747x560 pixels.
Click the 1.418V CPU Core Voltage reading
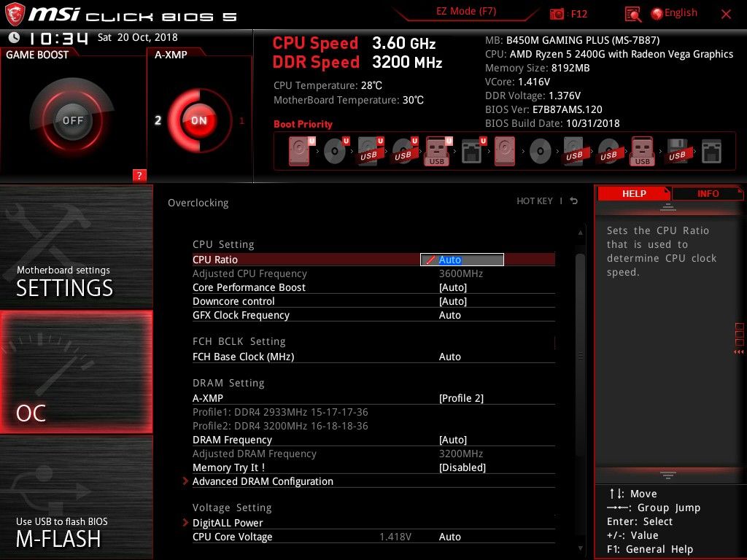coord(395,537)
